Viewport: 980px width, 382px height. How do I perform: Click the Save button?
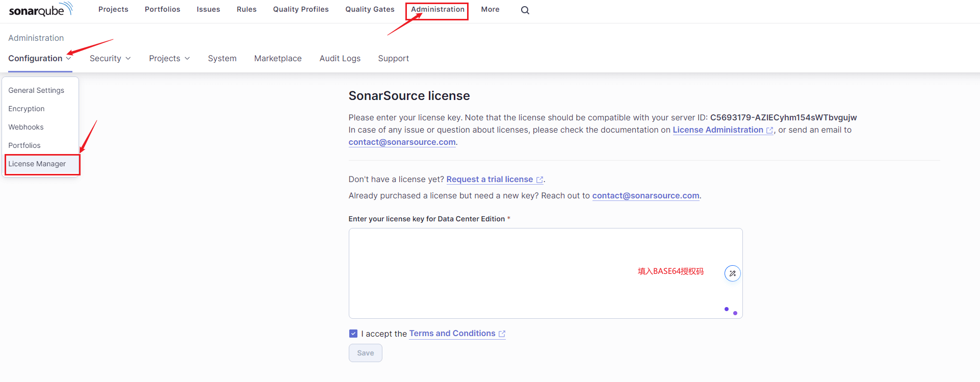[x=365, y=353]
